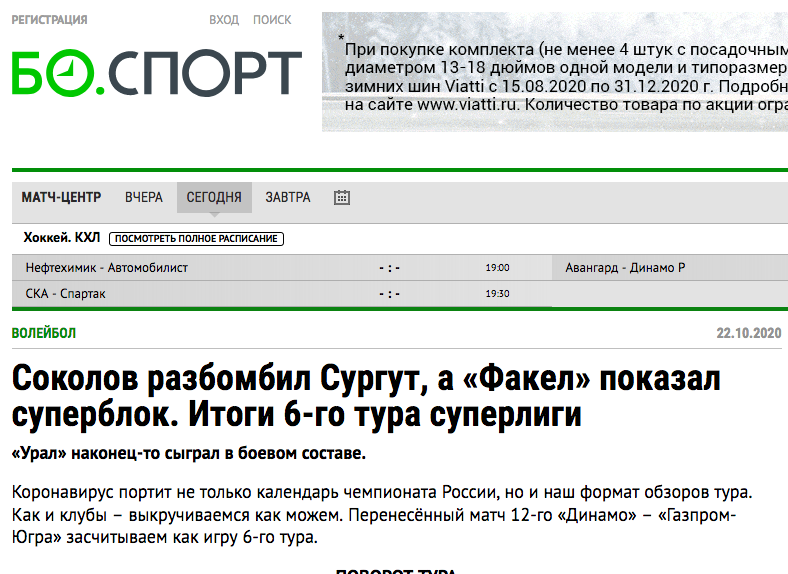
Task: Click the Волейбол category label
Action: coord(44,333)
